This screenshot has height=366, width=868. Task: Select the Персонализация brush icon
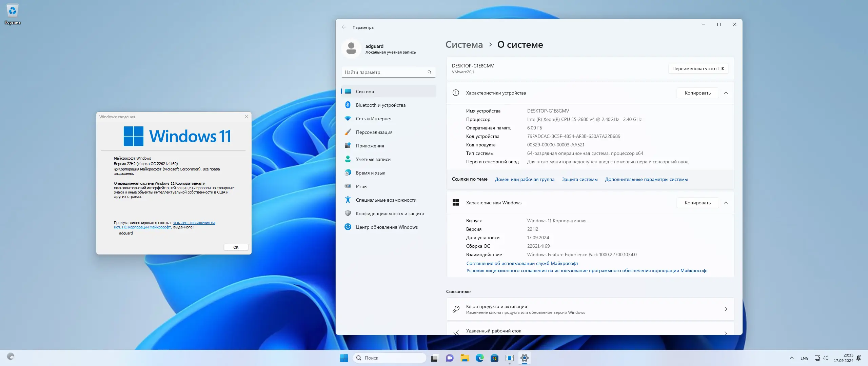point(348,132)
